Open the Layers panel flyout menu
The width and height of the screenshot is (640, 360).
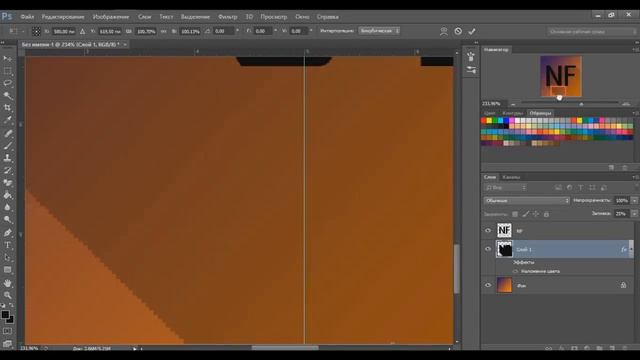point(635,177)
